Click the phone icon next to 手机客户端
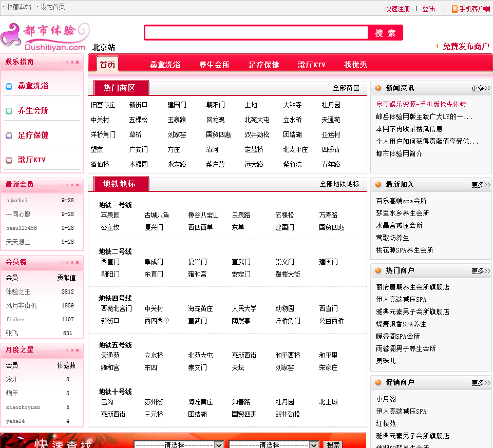493x448 pixels. 454,9
